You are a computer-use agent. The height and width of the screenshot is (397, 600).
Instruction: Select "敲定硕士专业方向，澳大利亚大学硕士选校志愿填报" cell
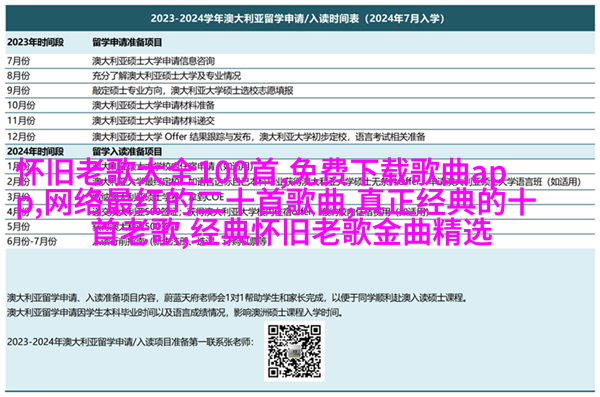(x=192, y=91)
